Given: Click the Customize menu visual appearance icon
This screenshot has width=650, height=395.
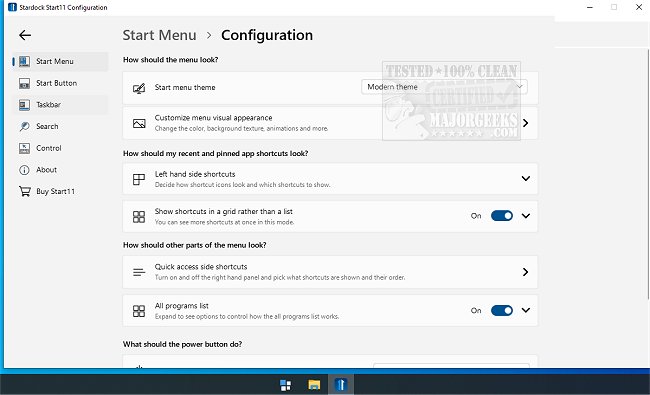Looking at the screenshot, I should [x=139, y=123].
